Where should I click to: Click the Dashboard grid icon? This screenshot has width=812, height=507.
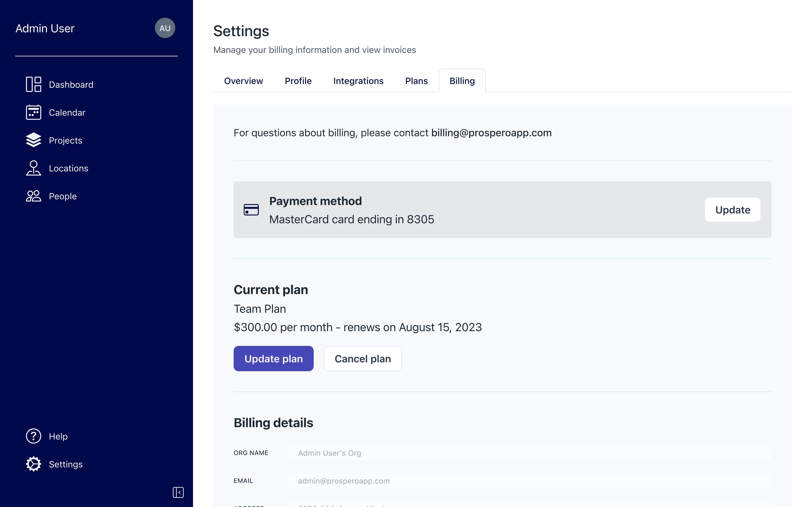tap(34, 84)
